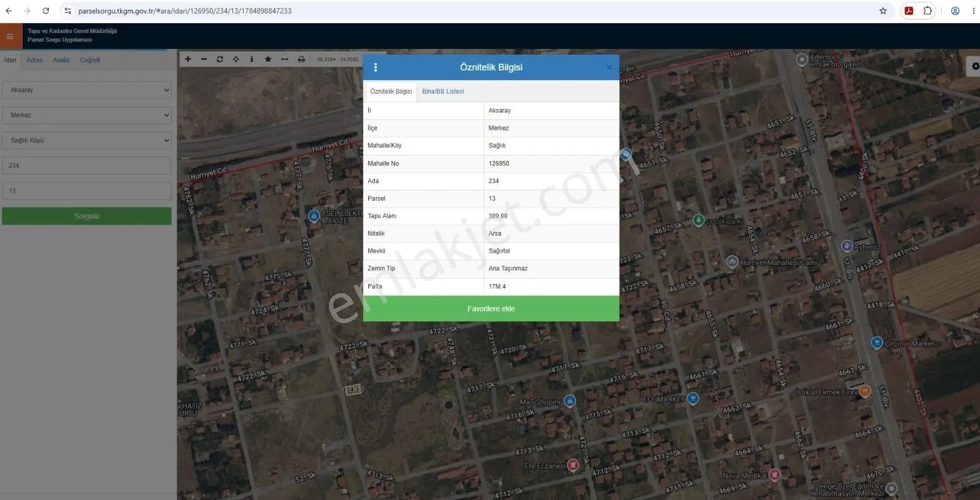This screenshot has width=980, height=500.
Task: Click Nitelik value Arsa
Action: coord(495,233)
